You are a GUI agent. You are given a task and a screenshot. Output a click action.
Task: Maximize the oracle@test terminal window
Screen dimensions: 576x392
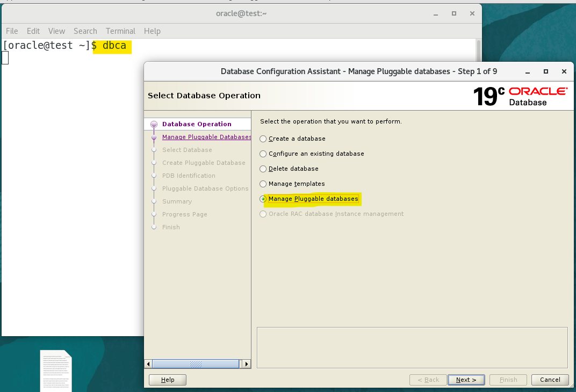[454, 13]
